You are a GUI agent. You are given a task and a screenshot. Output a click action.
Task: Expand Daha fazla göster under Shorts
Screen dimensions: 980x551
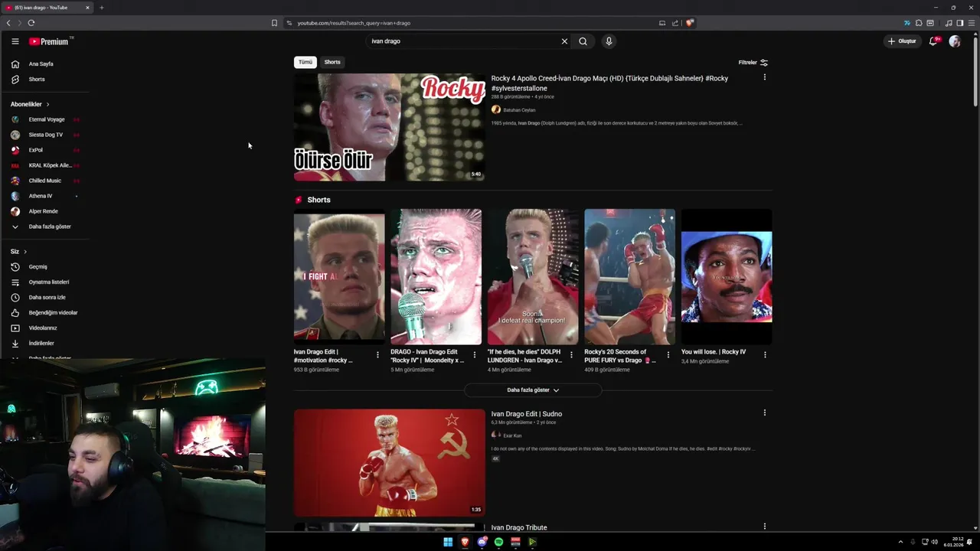(x=533, y=390)
